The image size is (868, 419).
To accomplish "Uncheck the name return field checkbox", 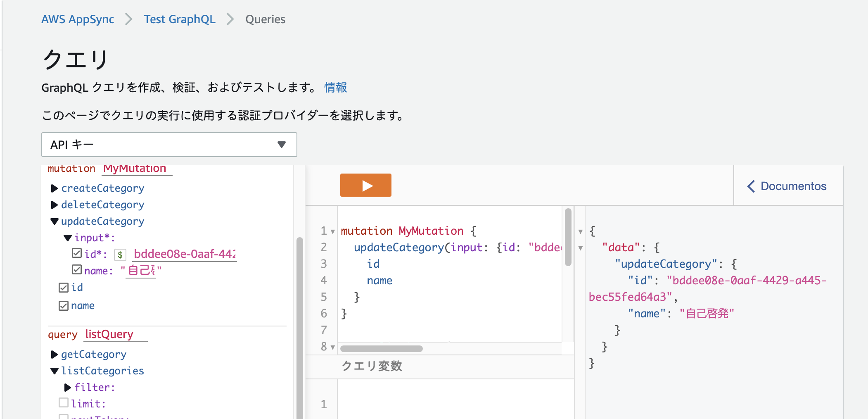I will [x=64, y=306].
